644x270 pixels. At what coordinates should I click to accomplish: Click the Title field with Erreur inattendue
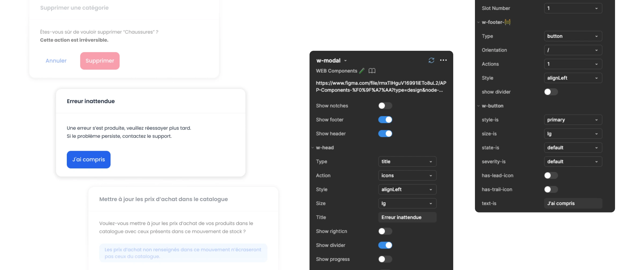pyautogui.click(x=407, y=217)
